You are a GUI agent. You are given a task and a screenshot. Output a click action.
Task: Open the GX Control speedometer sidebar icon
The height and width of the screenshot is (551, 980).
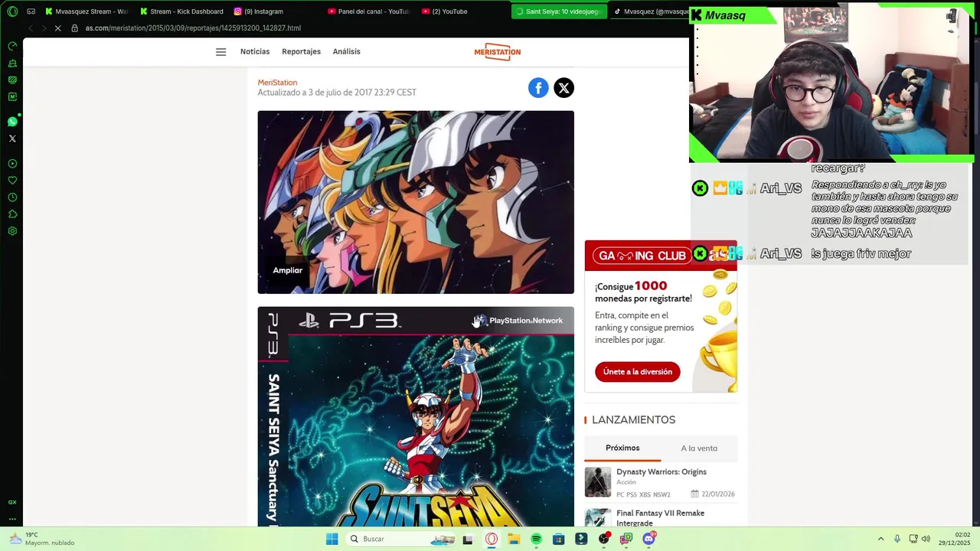(12, 46)
